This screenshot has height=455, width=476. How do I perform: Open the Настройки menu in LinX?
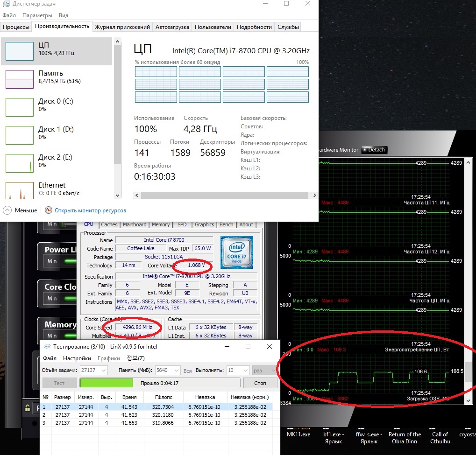tap(77, 358)
